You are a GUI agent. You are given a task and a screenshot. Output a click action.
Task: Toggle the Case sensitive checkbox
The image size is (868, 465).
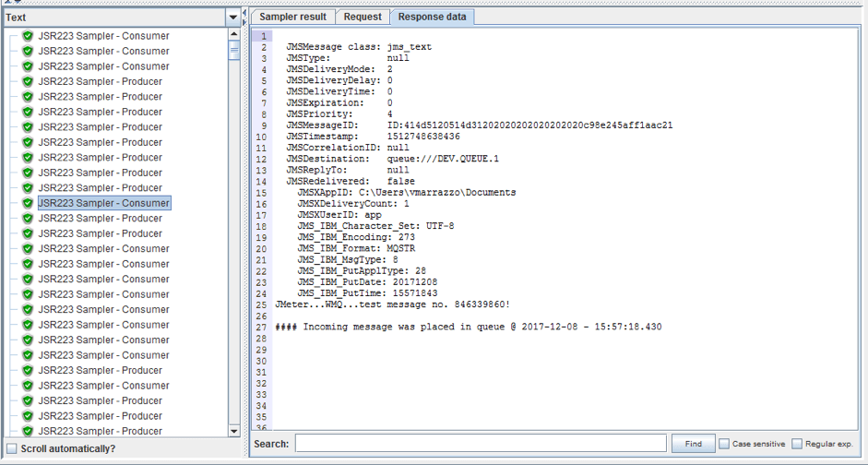click(724, 444)
